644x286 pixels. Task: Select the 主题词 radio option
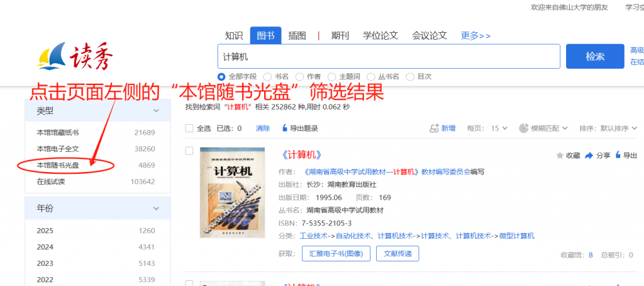331,77
